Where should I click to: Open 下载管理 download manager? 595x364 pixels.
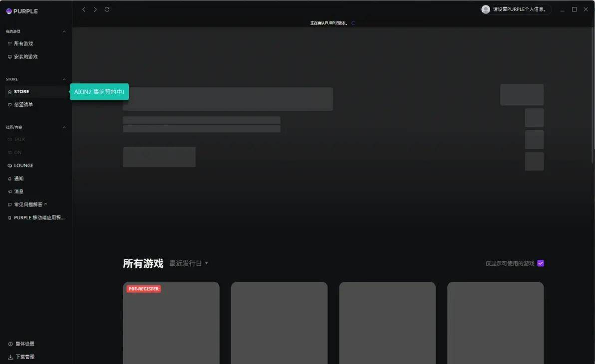click(x=24, y=357)
